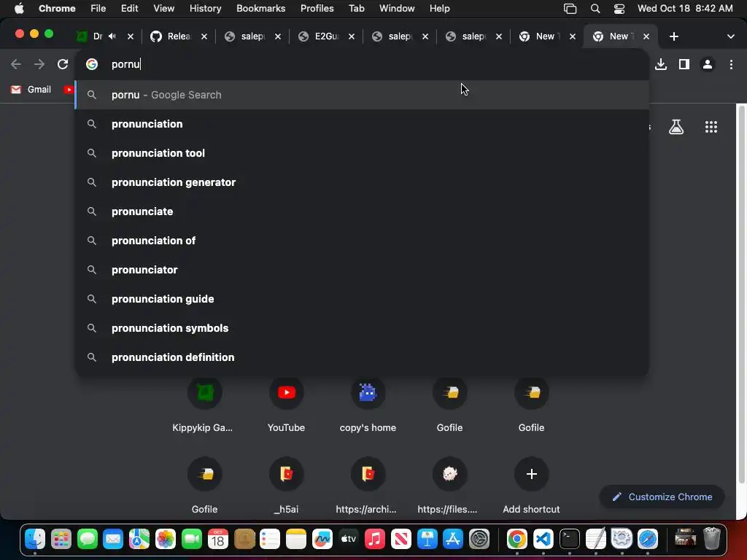This screenshot has width=747, height=560.
Task: Expand the tab search chevron
Action: pyautogui.click(x=730, y=36)
